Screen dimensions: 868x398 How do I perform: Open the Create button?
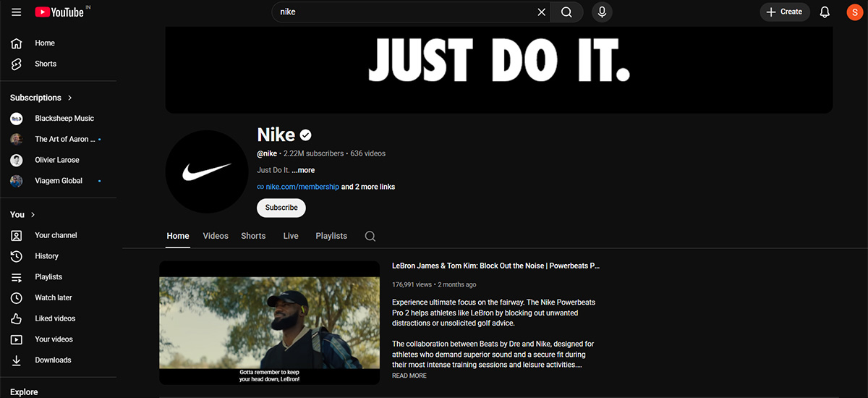point(785,12)
